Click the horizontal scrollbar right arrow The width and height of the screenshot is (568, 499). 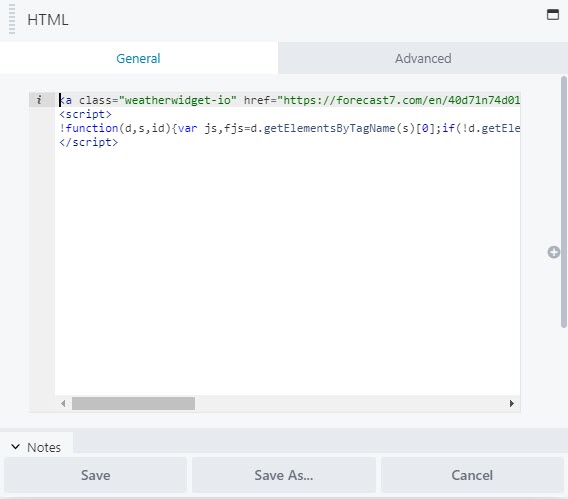pos(511,403)
